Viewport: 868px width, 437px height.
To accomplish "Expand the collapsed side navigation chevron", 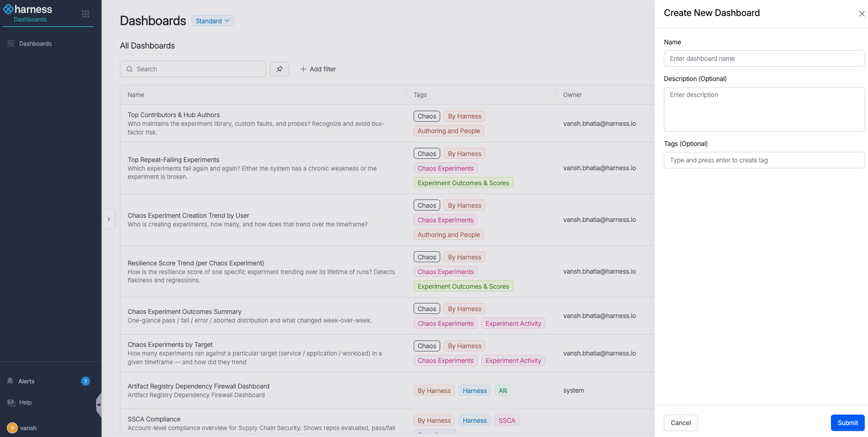I will pyautogui.click(x=108, y=219).
